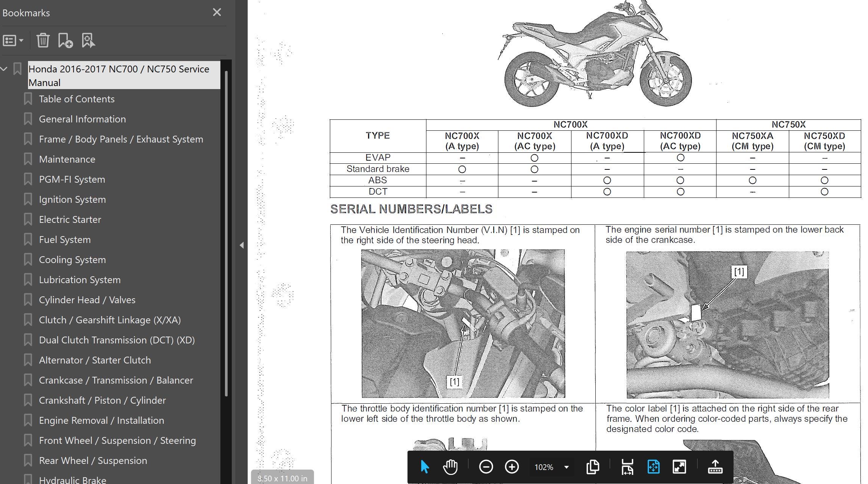Open the PGM-FI System bookmark
The height and width of the screenshot is (484, 868).
[72, 179]
